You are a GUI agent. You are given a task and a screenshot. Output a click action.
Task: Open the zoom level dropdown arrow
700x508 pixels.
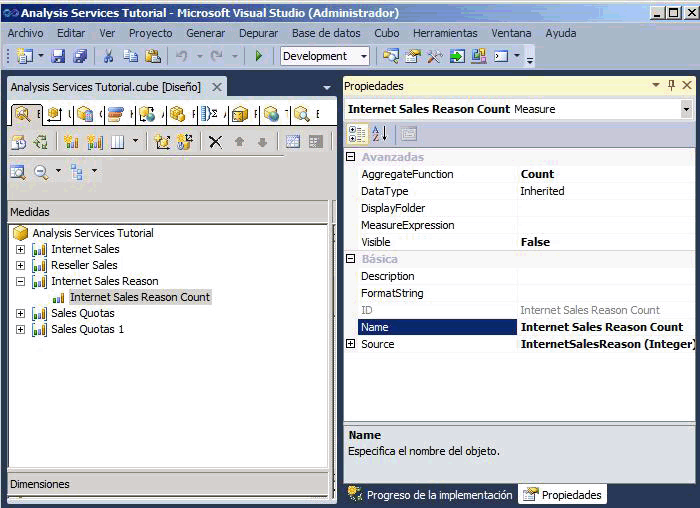click(58, 171)
